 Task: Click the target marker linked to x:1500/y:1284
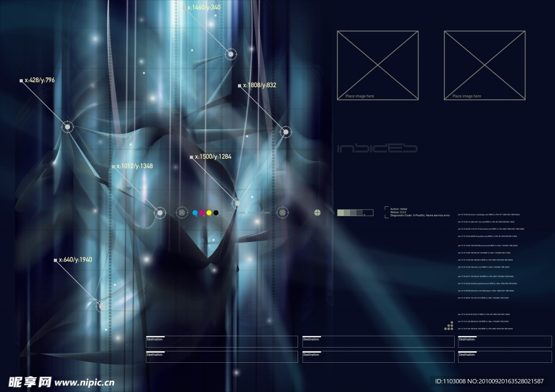[x=237, y=203]
